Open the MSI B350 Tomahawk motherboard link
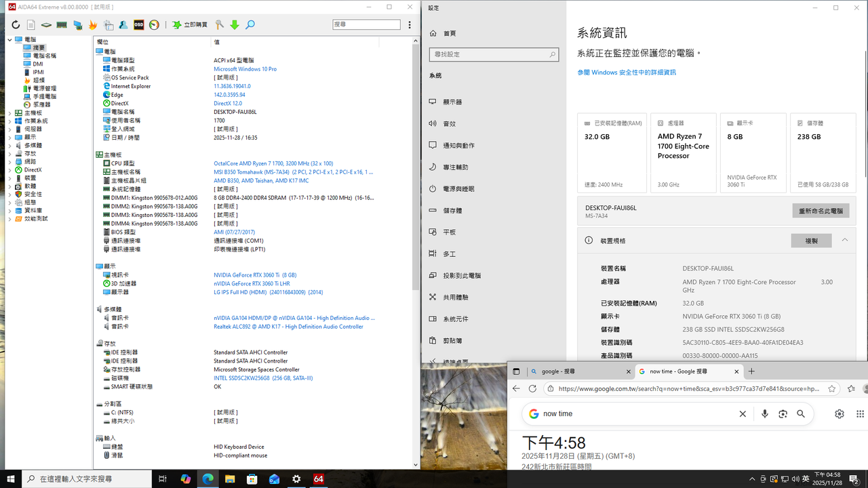 point(293,172)
